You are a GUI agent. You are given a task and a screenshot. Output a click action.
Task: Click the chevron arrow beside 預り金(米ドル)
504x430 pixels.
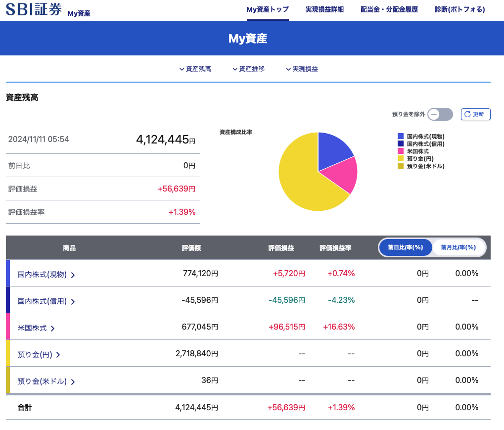(73, 382)
